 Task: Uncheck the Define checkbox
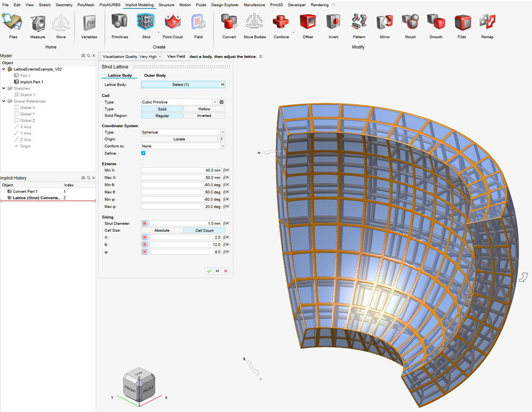pos(143,153)
